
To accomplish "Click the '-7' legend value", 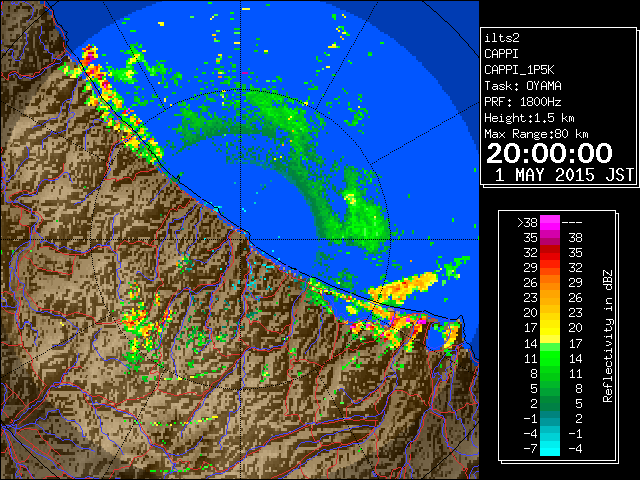I will [530, 448].
